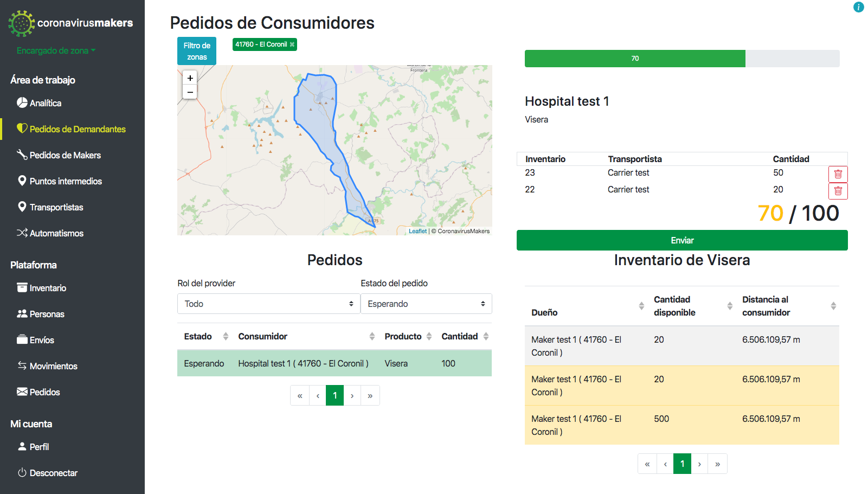Open Pedidos de Makers section
The height and width of the screenshot is (494, 868).
coord(65,155)
